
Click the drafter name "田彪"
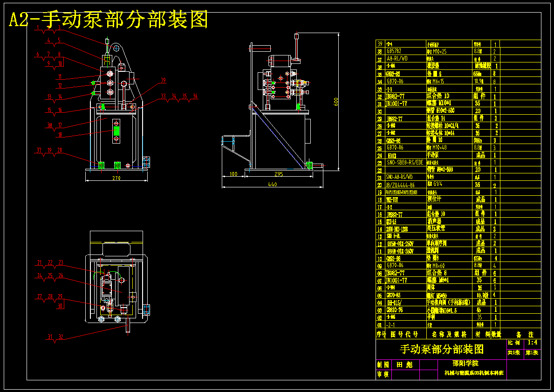(404, 364)
